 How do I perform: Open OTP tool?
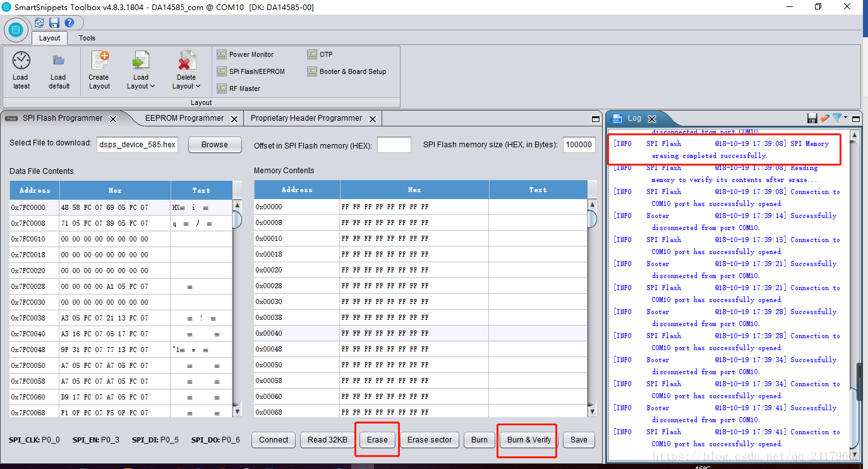tap(320, 54)
